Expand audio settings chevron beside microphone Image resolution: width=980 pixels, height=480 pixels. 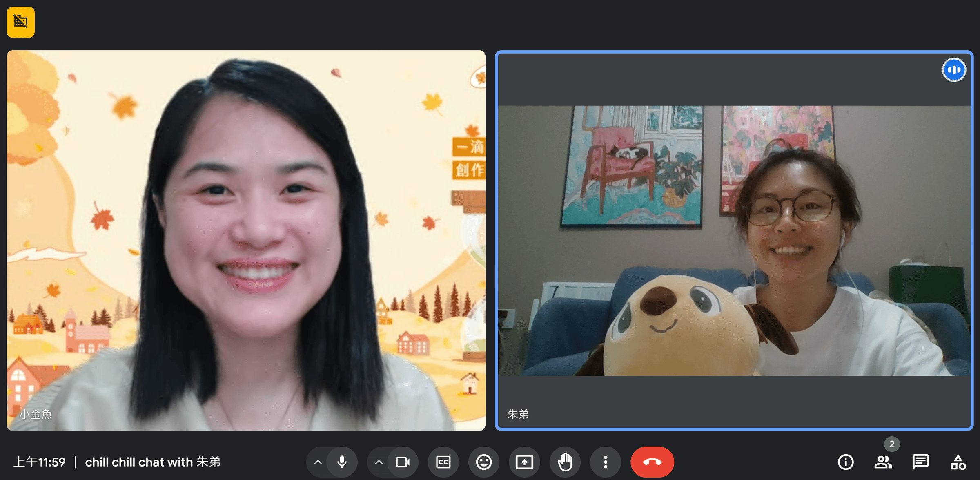tap(318, 462)
